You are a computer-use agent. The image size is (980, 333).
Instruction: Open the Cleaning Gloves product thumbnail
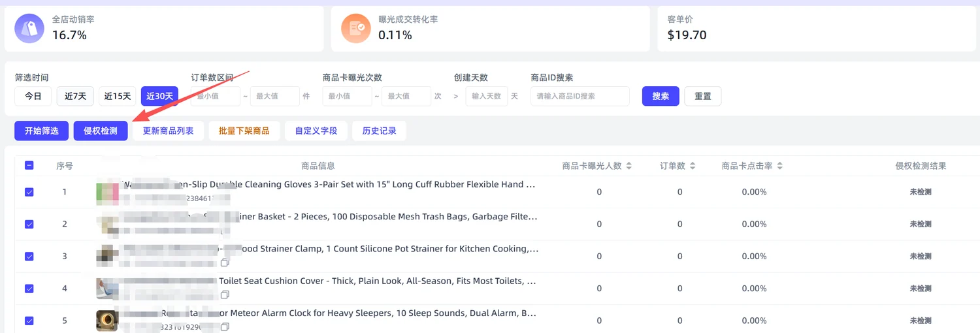point(107,192)
